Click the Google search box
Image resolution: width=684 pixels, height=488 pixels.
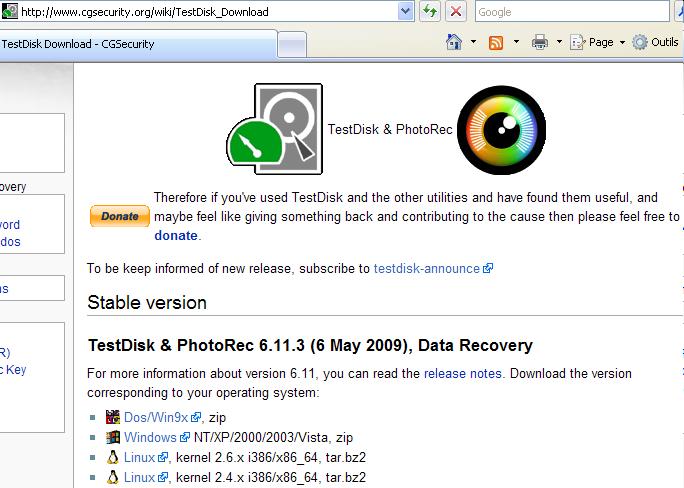tap(572, 12)
